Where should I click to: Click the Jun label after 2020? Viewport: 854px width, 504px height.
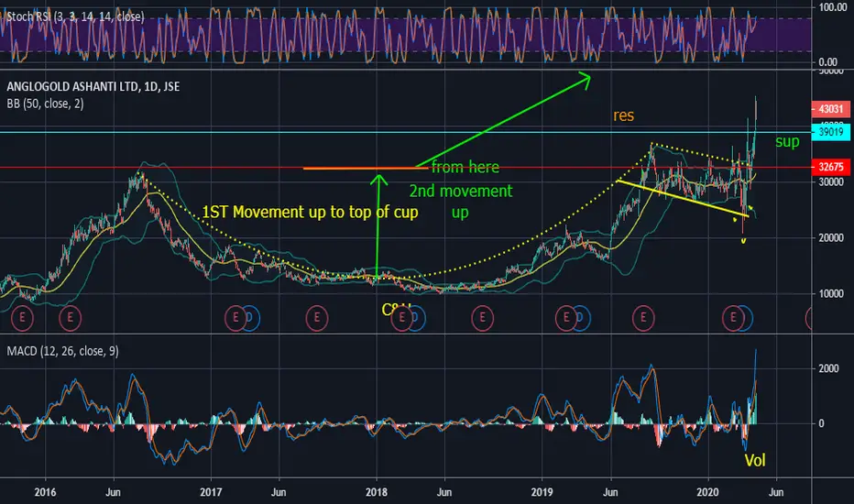click(x=775, y=492)
